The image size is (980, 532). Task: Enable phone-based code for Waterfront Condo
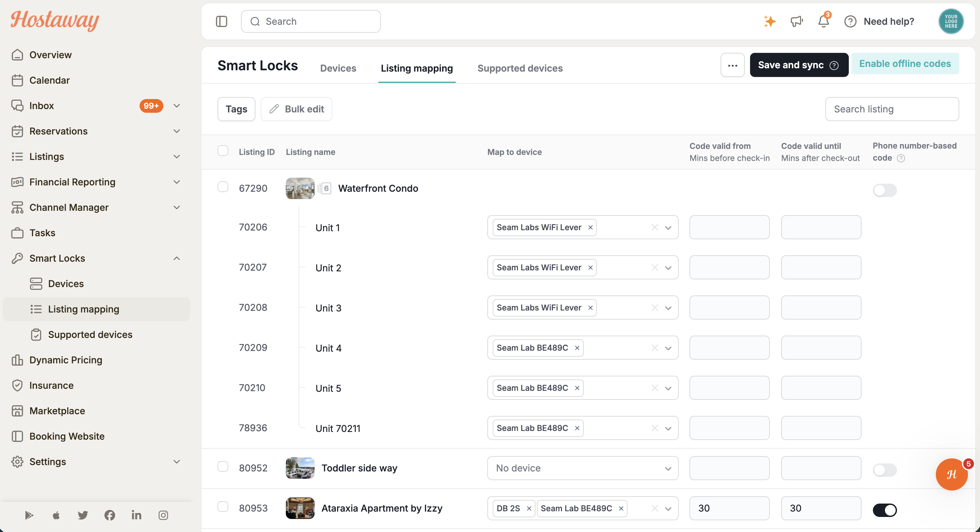point(885,190)
